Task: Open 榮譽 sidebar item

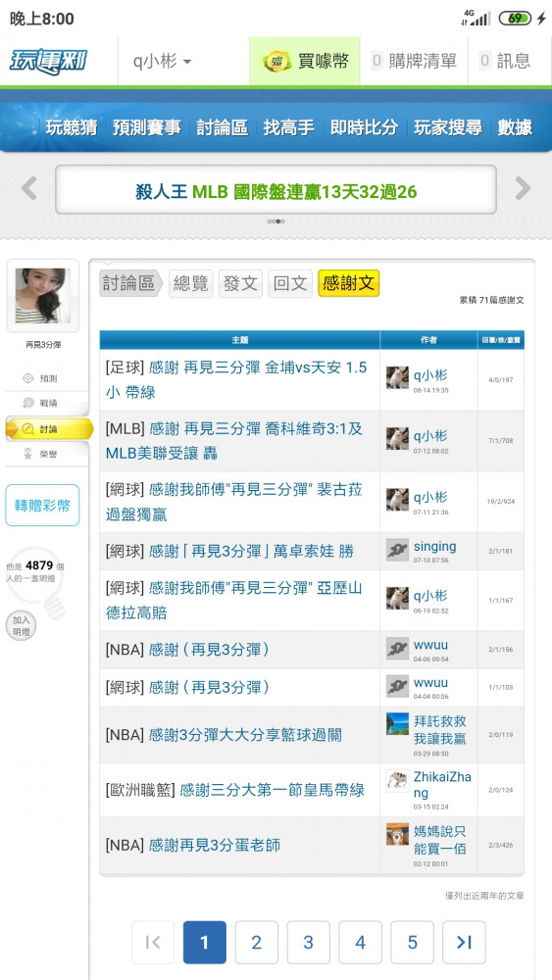Action: click(x=47, y=455)
